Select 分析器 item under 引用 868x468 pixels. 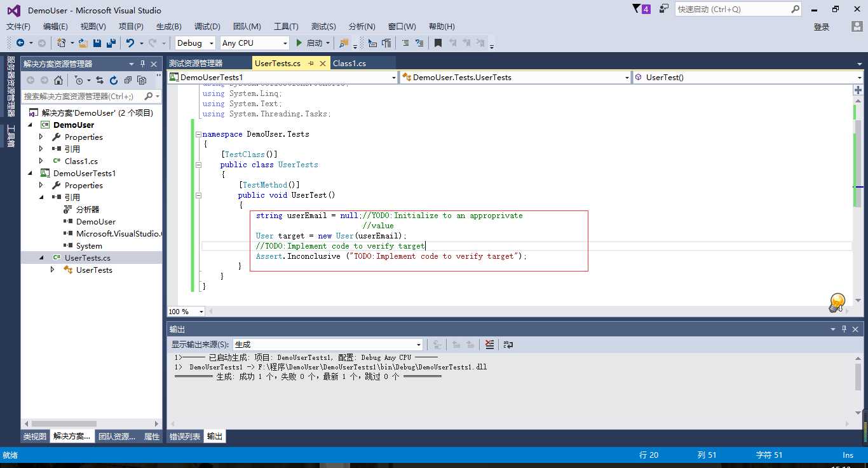(x=88, y=210)
